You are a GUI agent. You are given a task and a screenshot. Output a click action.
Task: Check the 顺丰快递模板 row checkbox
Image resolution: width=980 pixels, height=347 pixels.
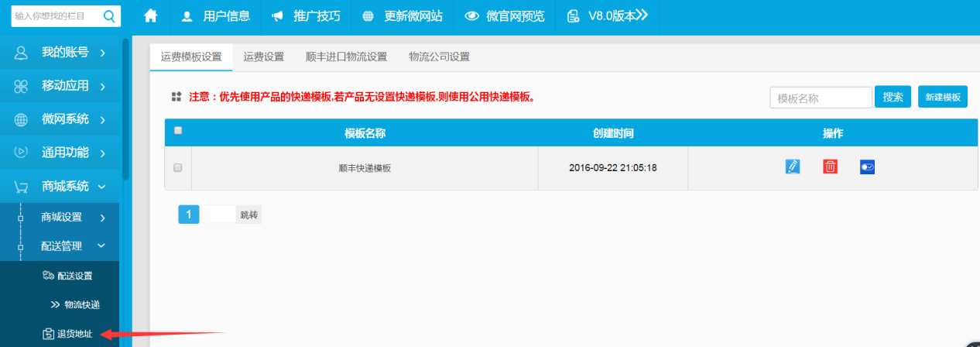(178, 167)
